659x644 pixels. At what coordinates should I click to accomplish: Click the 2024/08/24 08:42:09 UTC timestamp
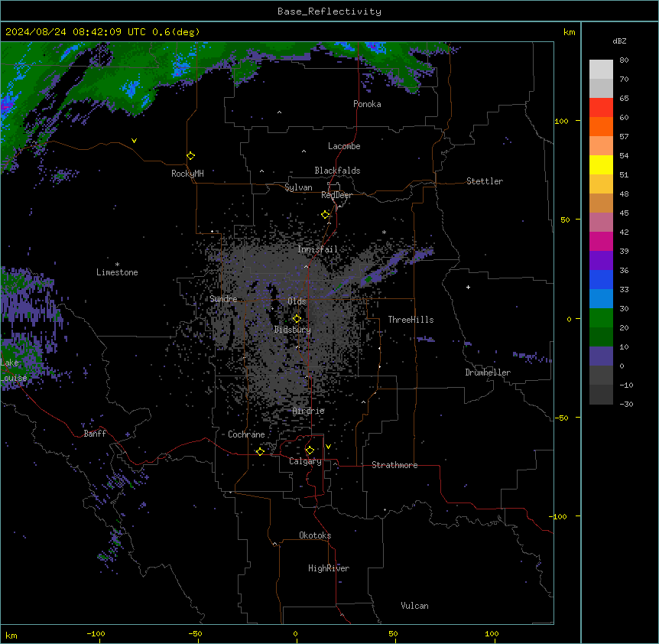coord(76,32)
